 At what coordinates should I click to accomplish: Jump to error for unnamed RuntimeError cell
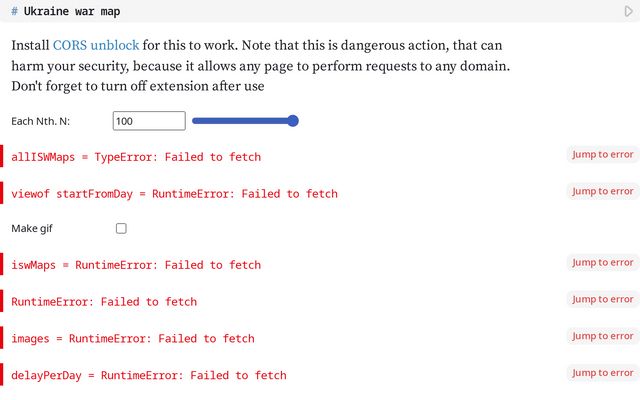pyautogui.click(x=603, y=299)
